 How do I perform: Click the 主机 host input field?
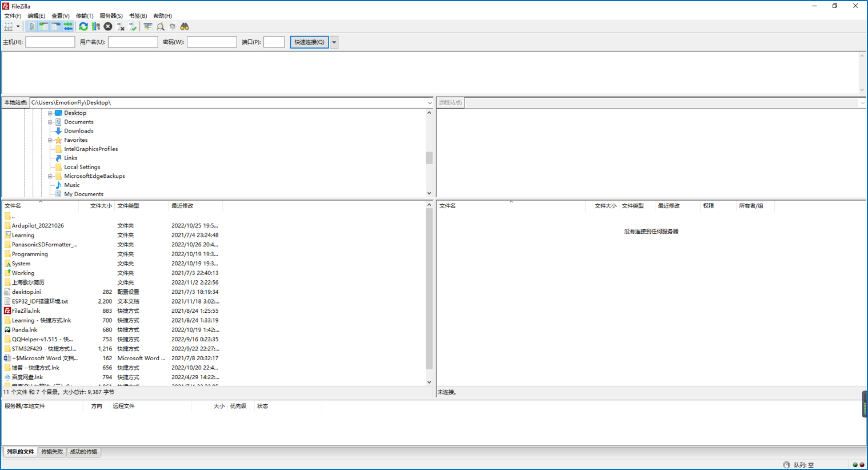click(x=50, y=41)
